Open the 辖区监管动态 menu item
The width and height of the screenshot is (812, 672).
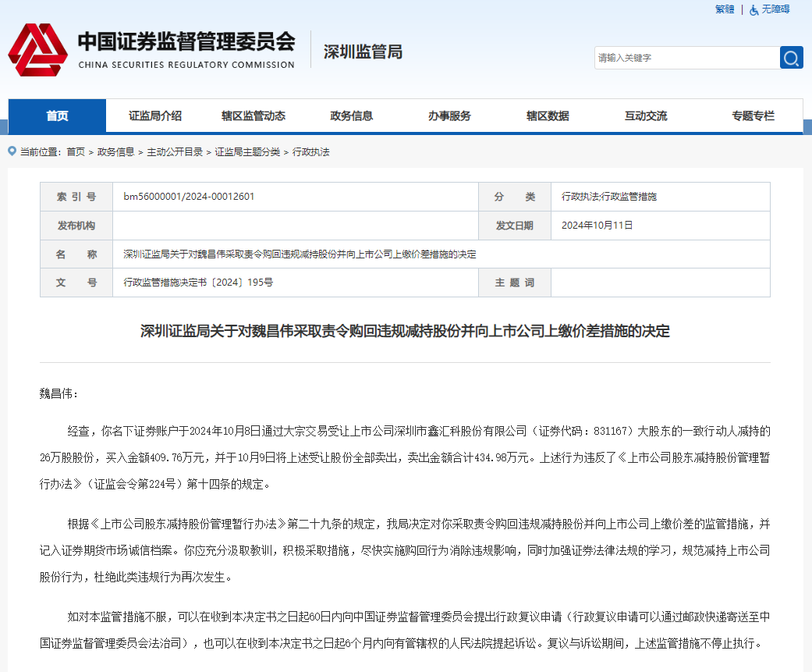[254, 116]
